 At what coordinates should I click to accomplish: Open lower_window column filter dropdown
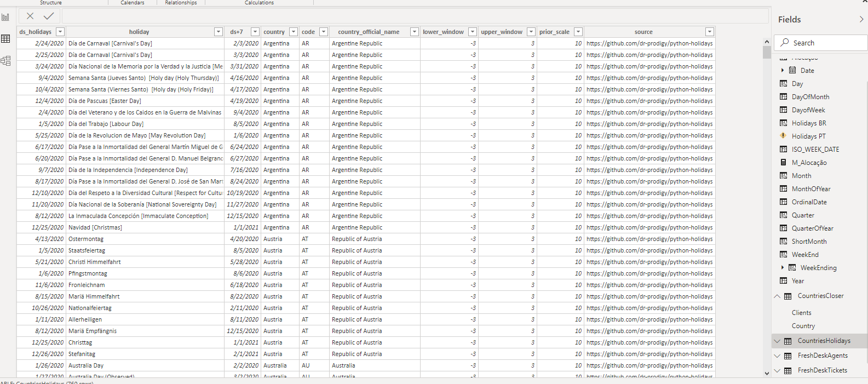(473, 32)
